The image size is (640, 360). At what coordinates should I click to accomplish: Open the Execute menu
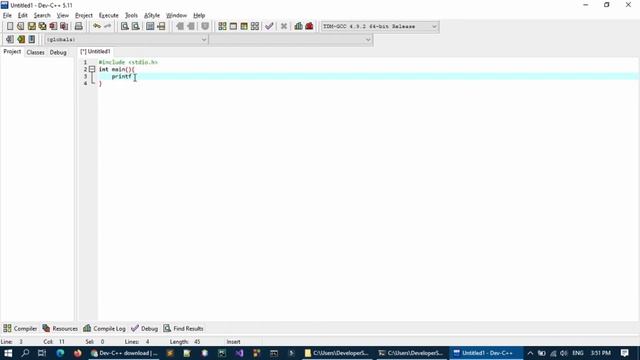tap(109, 16)
